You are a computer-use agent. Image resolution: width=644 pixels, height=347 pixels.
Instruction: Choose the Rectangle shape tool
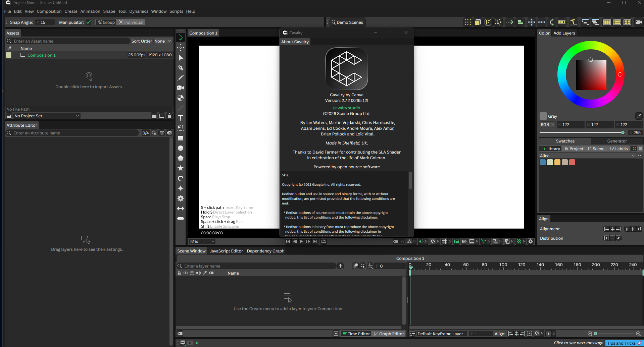click(181, 138)
